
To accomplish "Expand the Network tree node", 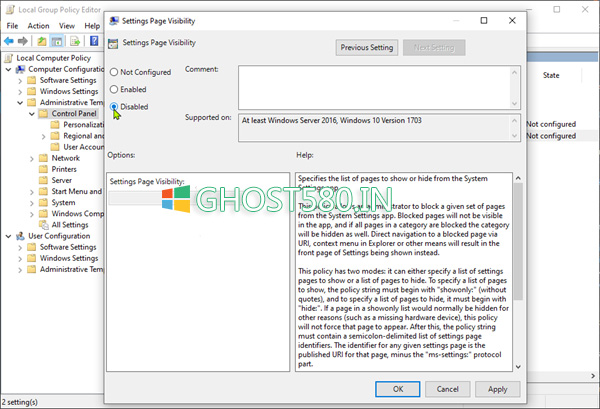I will pos(32,158).
